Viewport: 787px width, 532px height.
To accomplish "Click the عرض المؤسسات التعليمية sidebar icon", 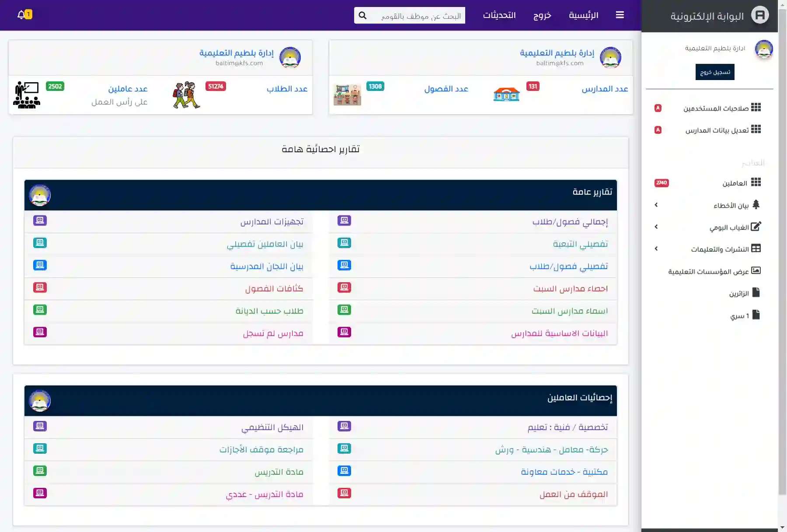I will click(756, 271).
